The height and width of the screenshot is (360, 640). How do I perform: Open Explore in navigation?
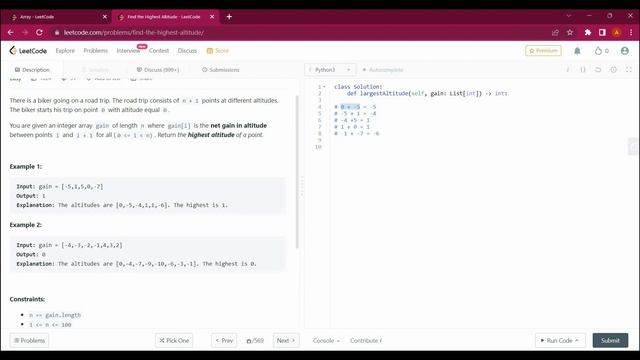pos(65,51)
